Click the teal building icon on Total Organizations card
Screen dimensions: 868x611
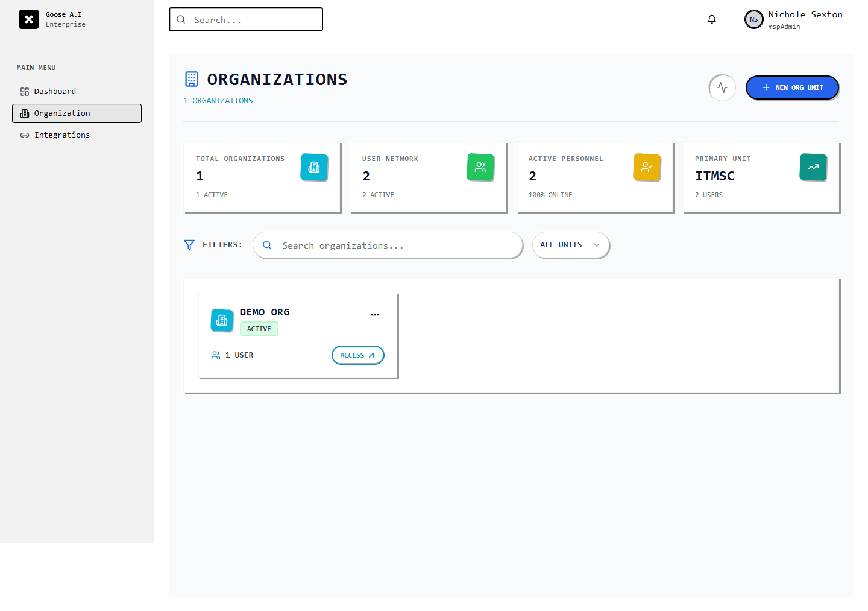[314, 167]
